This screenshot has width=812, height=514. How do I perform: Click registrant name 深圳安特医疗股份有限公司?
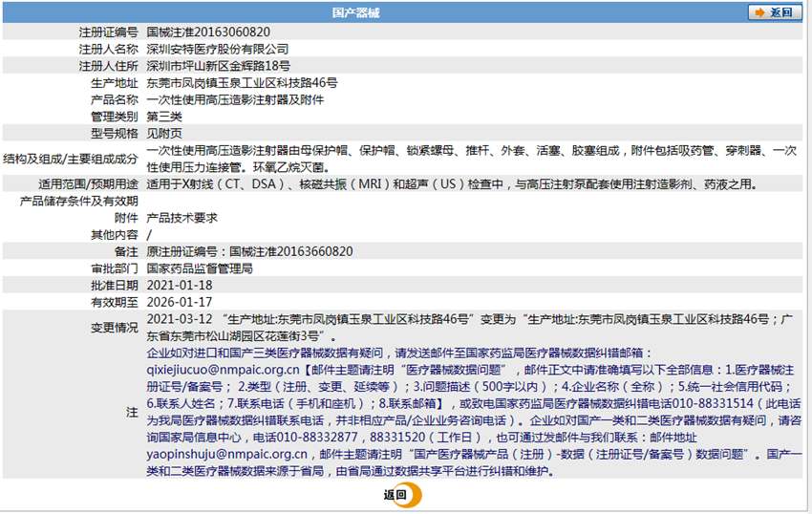[218, 50]
